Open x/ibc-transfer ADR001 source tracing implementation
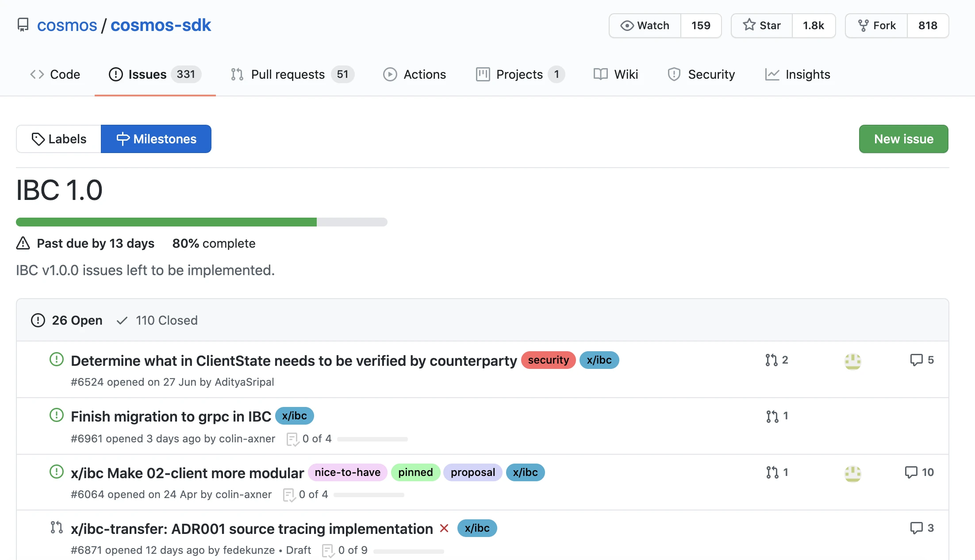 [252, 529]
